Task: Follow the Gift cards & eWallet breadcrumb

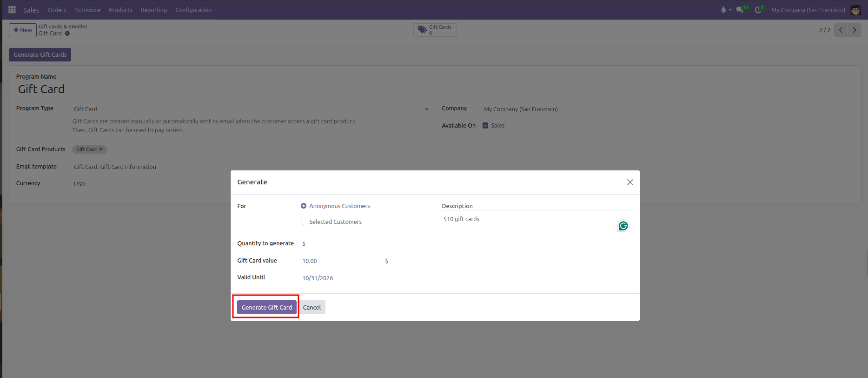Action: [x=63, y=27]
